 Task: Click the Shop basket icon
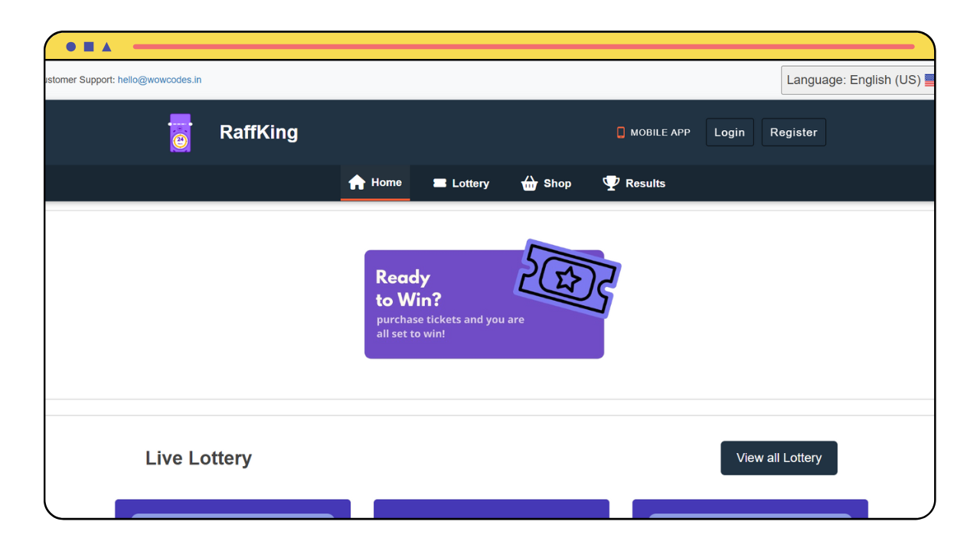click(529, 183)
